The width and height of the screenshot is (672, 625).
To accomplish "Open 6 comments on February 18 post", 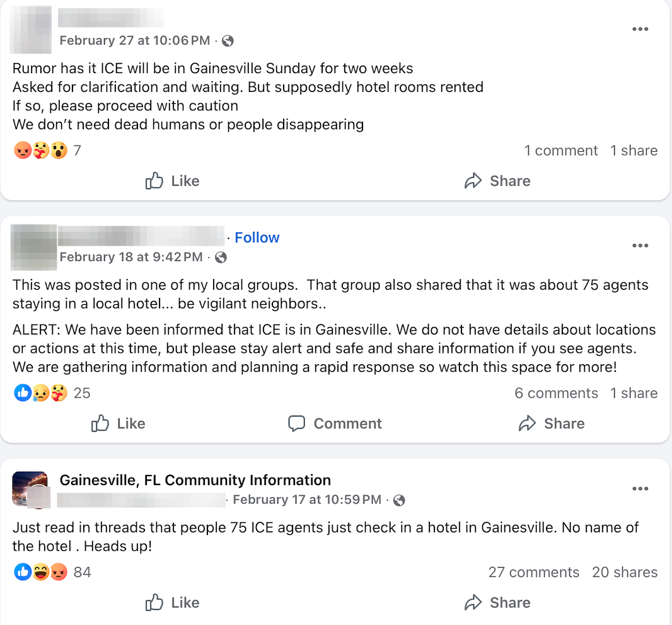I will [x=556, y=393].
